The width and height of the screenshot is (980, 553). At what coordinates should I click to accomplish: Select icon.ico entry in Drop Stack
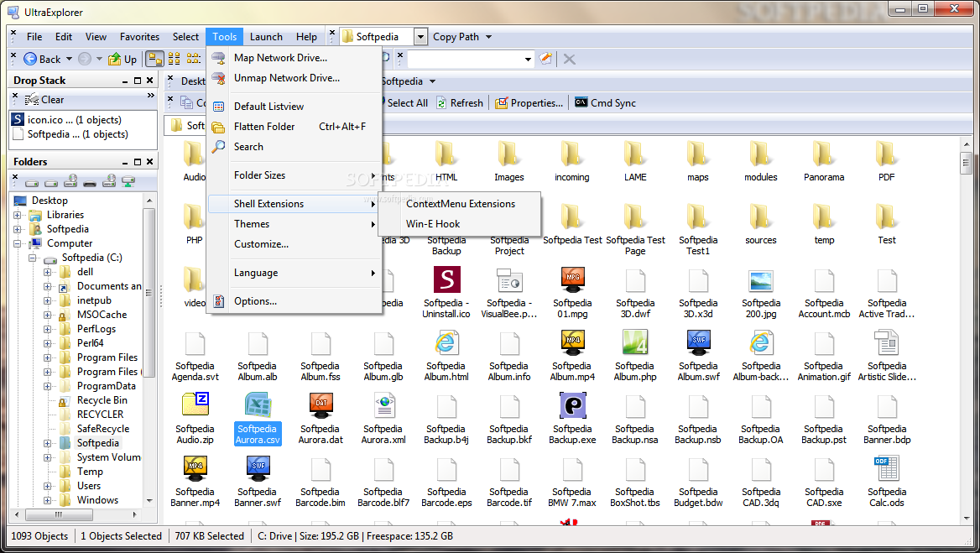pyautogui.click(x=75, y=119)
